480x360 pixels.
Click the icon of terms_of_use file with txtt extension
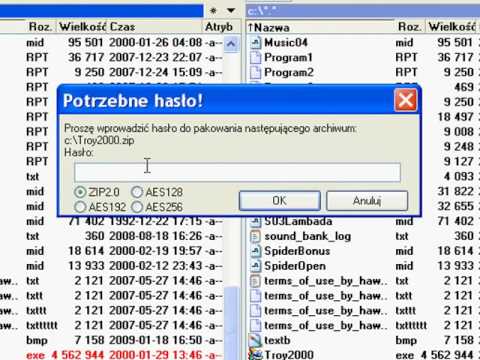(x=255, y=296)
